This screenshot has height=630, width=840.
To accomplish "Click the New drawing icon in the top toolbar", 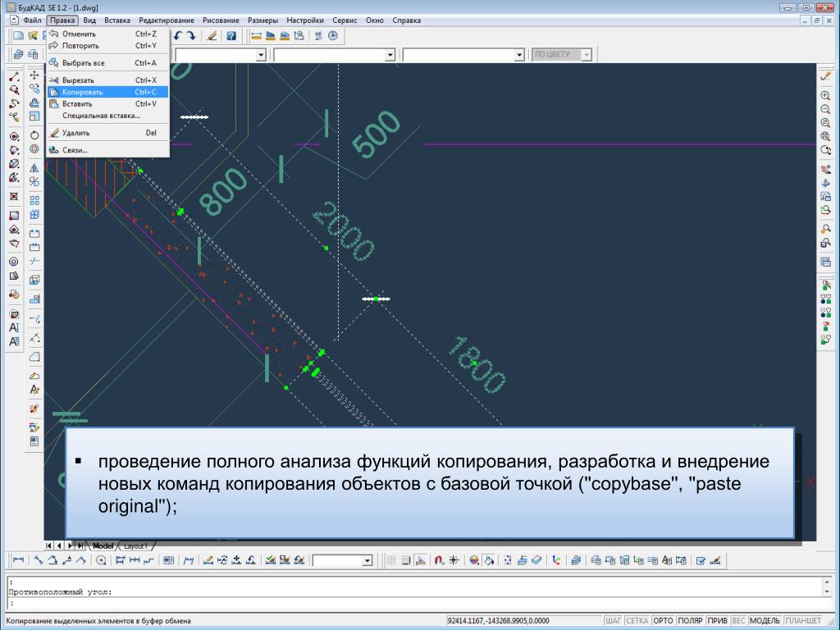I will pyautogui.click(x=19, y=36).
